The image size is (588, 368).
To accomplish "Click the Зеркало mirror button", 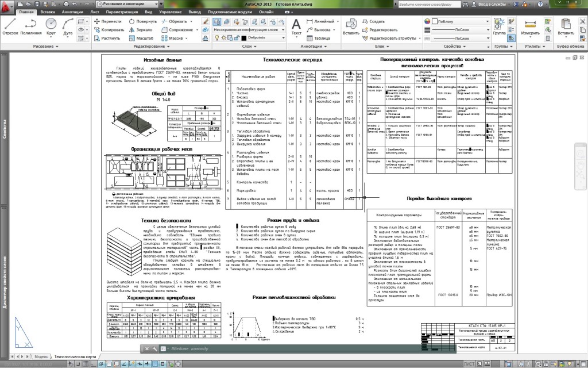I will pos(141,30).
